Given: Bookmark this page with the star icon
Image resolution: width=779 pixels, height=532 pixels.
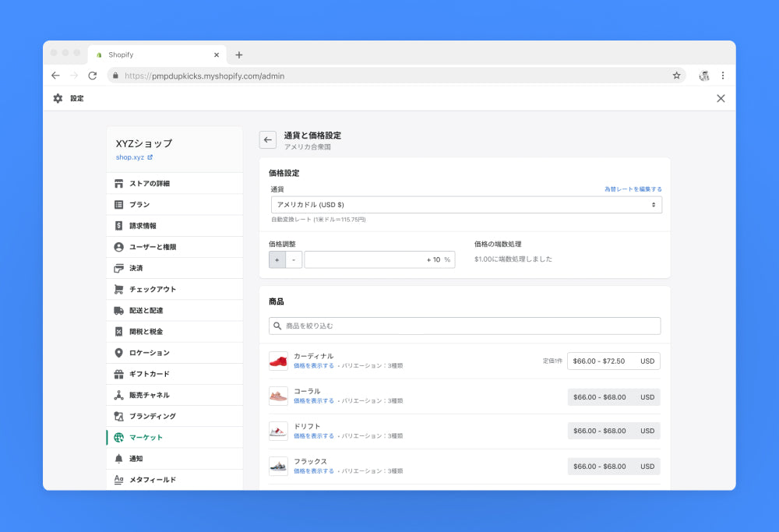Looking at the screenshot, I should 676,76.
